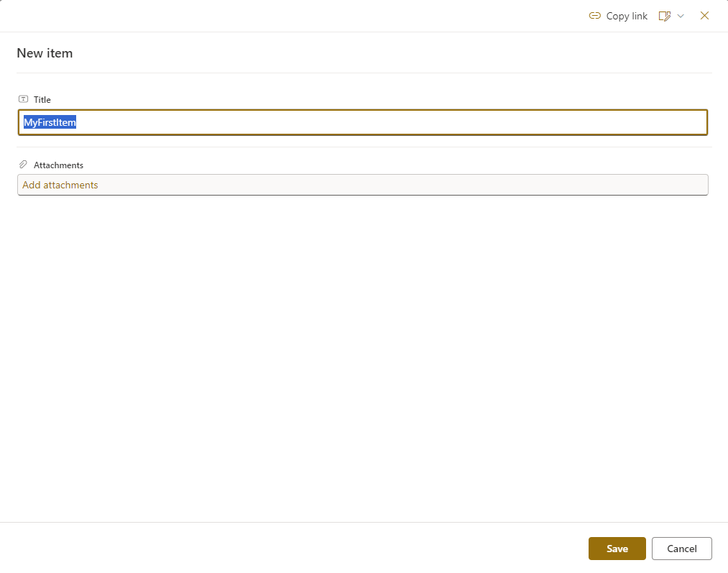This screenshot has width=728, height=573.
Task: Click the Add attachments text
Action: click(x=60, y=185)
